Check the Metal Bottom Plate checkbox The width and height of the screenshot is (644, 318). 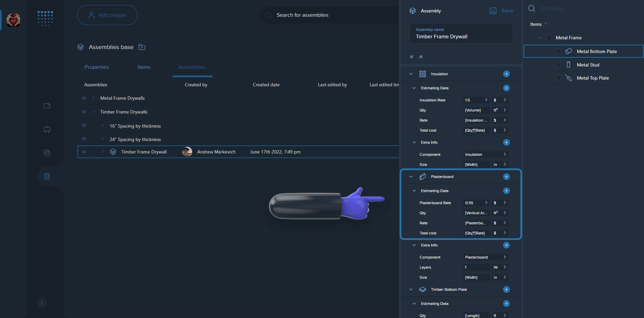coord(558,51)
